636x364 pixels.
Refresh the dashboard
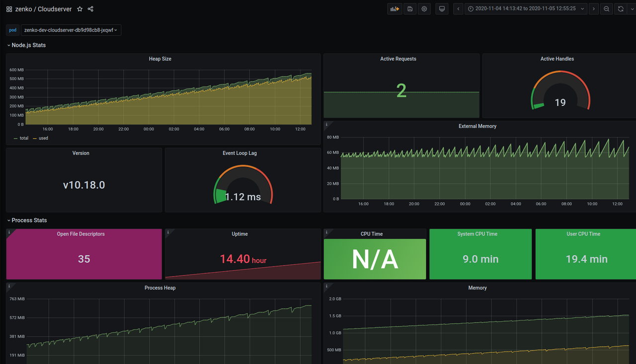621,9
